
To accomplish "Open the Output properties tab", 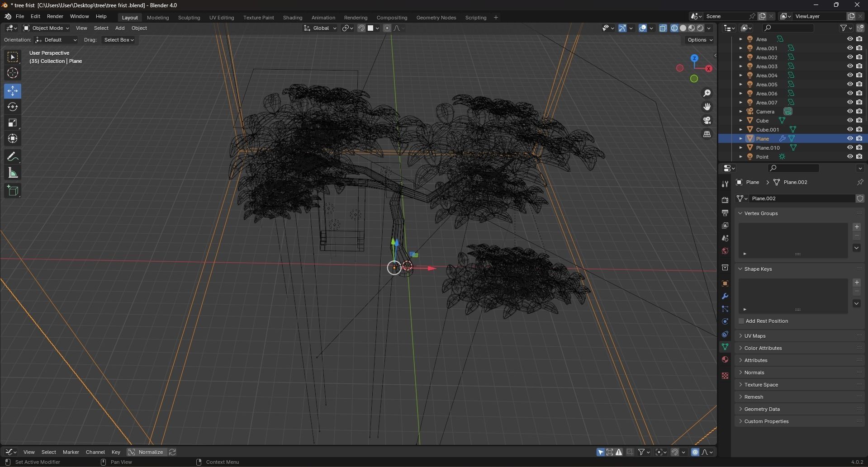I will tap(725, 212).
